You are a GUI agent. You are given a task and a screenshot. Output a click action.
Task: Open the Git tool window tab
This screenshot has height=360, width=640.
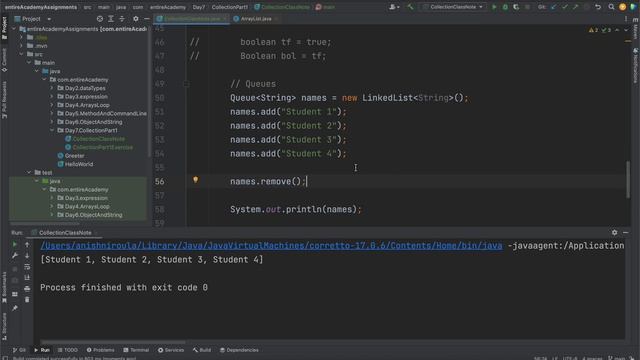click(19, 350)
